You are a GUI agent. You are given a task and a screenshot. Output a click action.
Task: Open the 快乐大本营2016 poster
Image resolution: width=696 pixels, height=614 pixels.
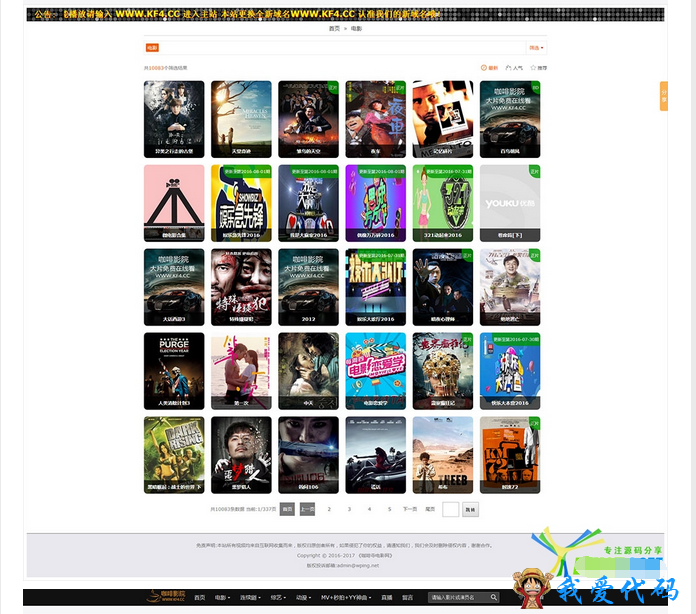pyautogui.click(x=510, y=371)
